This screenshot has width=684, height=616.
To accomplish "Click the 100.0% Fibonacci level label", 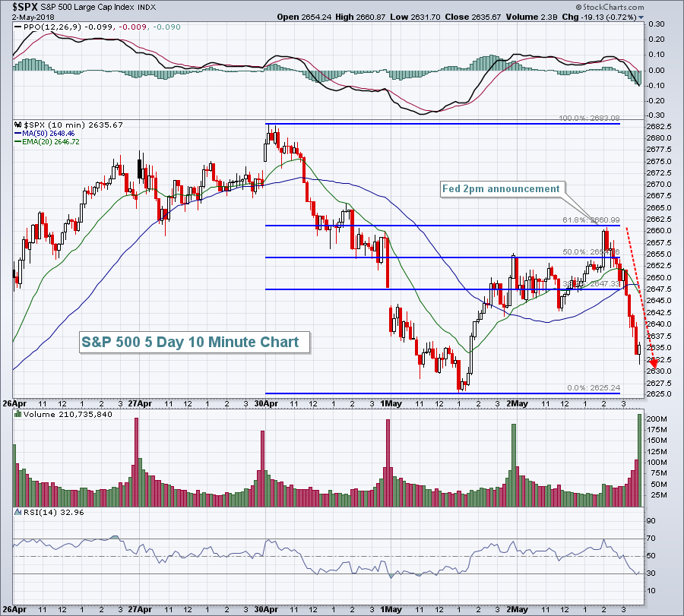I will click(x=589, y=118).
